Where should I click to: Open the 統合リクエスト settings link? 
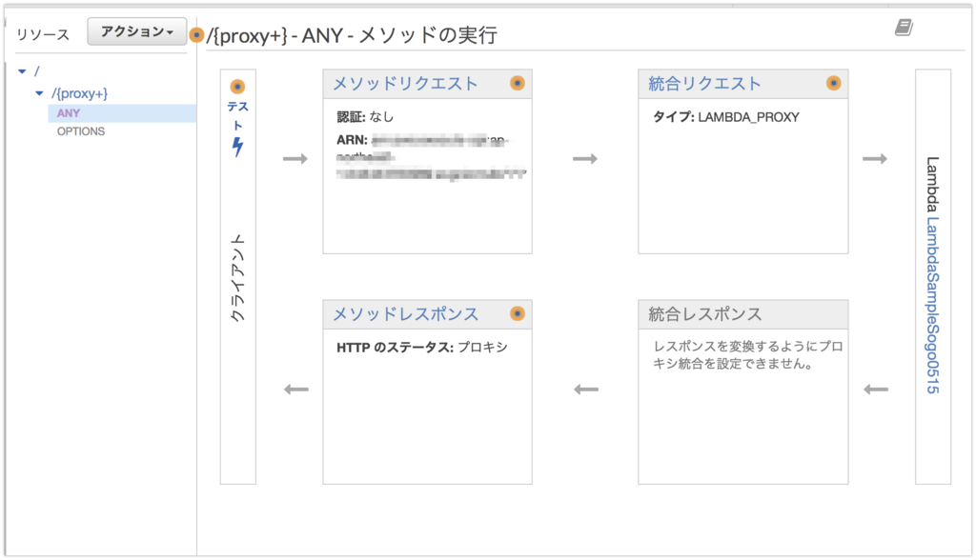tap(704, 84)
